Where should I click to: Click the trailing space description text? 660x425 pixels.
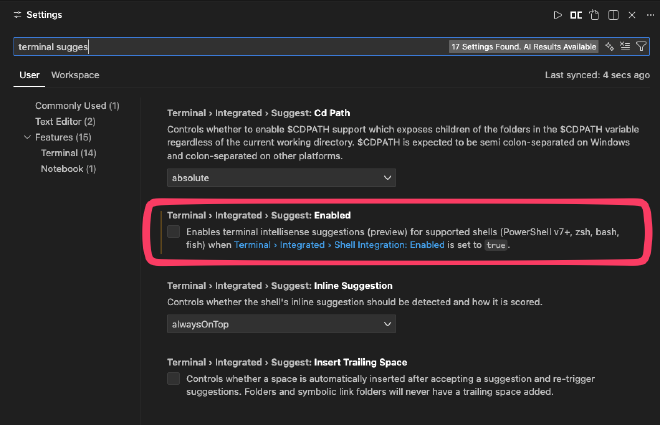pos(391,385)
